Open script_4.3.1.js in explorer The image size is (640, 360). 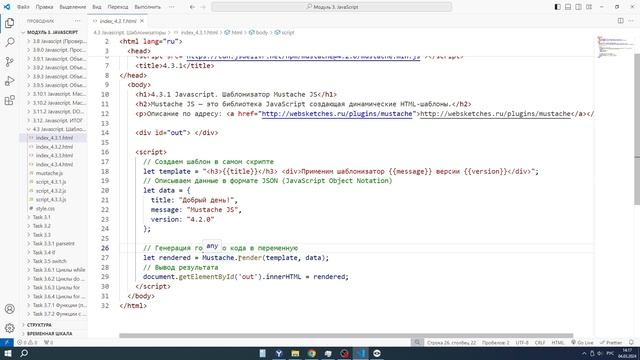51,182
